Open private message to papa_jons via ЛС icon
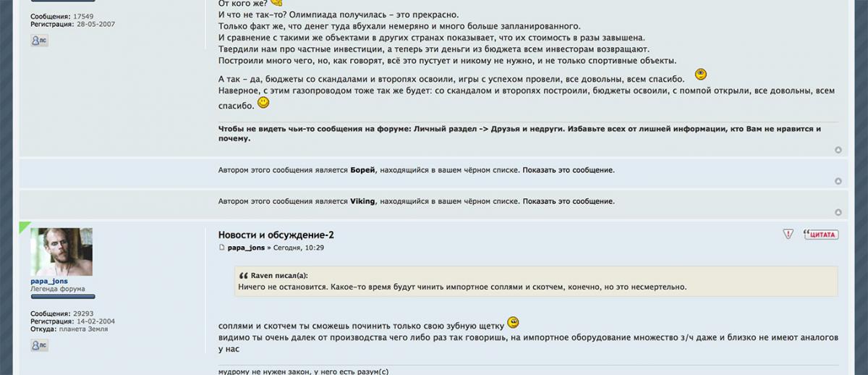Image resolution: width=868 pixels, height=375 pixels. click(39, 346)
